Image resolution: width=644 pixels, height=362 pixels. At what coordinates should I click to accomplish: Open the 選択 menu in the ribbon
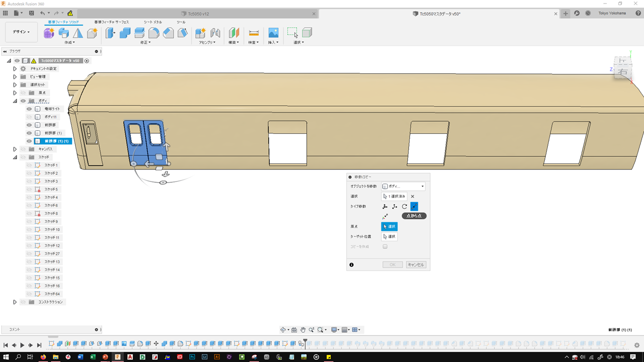point(299,42)
